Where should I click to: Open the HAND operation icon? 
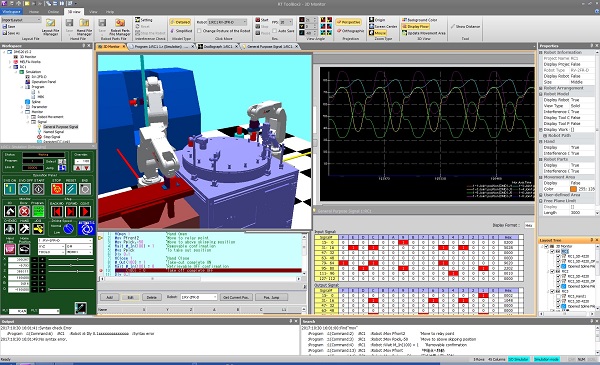tap(24, 229)
